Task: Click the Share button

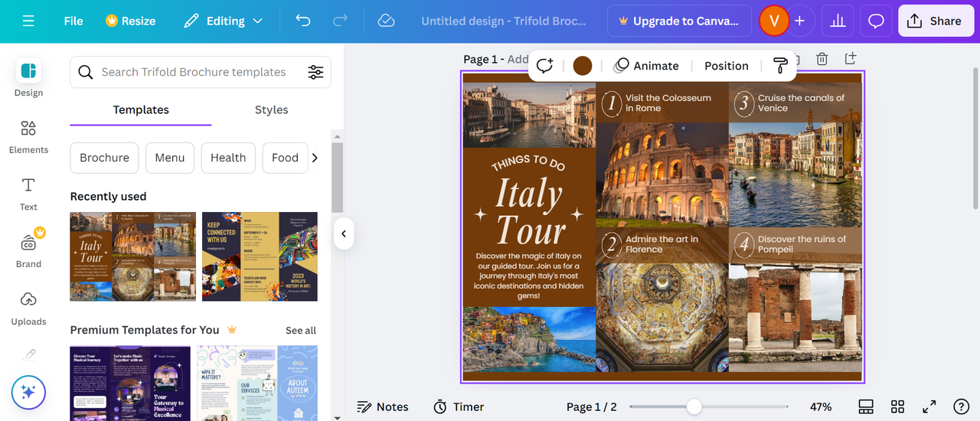Action: pos(935,21)
